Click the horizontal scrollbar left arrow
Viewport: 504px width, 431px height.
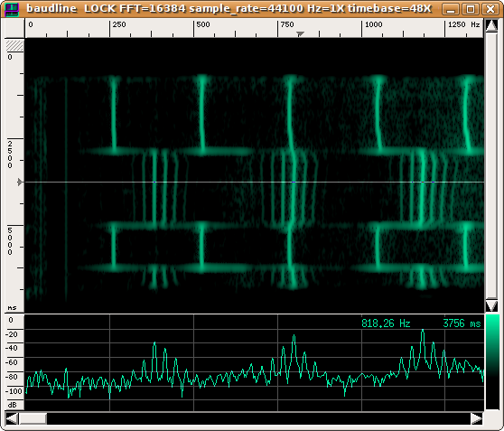(x=12, y=418)
